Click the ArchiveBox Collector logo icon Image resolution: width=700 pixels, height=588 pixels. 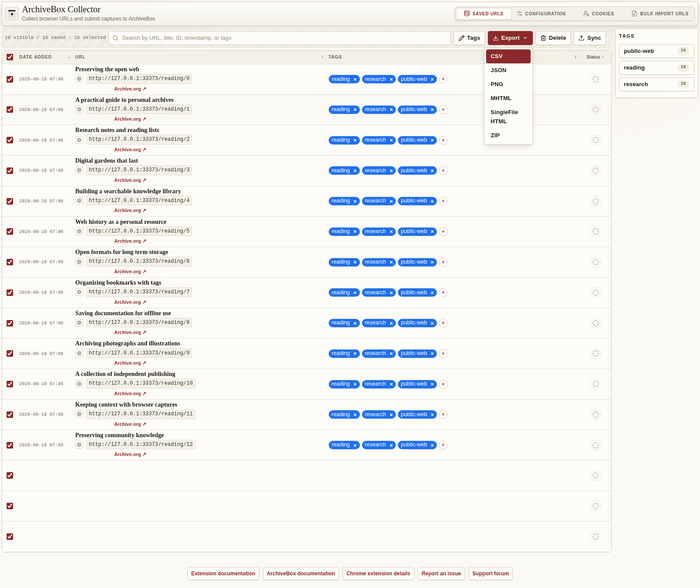coord(12,14)
